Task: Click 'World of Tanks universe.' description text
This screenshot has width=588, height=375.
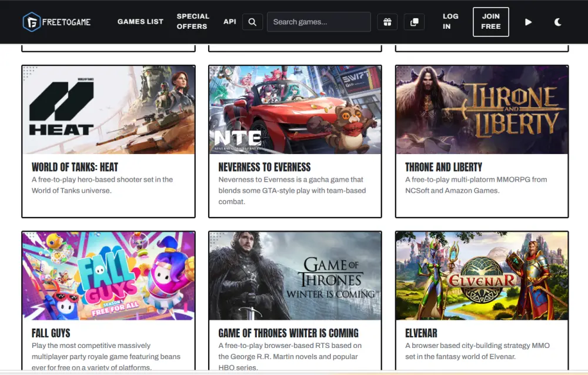Action: tap(71, 190)
